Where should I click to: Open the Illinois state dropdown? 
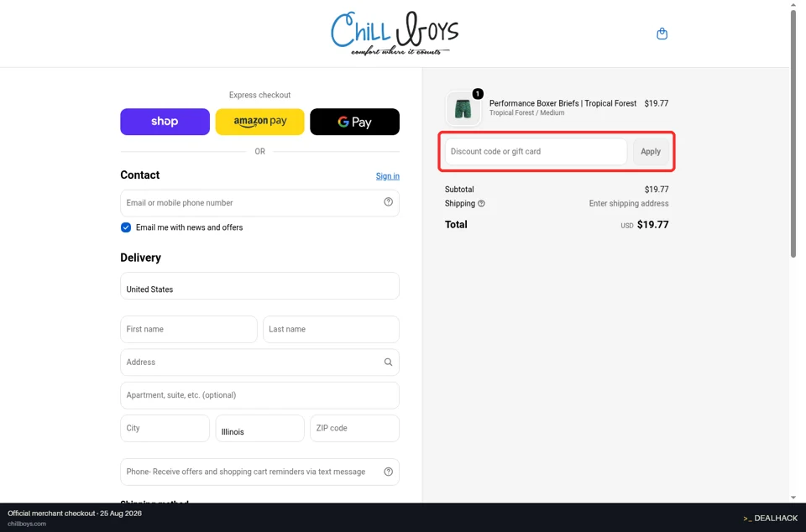click(x=259, y=428)
